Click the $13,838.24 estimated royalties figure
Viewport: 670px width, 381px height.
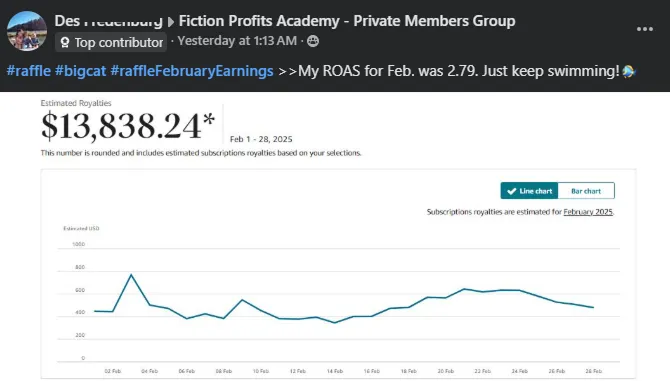(128, 126)
